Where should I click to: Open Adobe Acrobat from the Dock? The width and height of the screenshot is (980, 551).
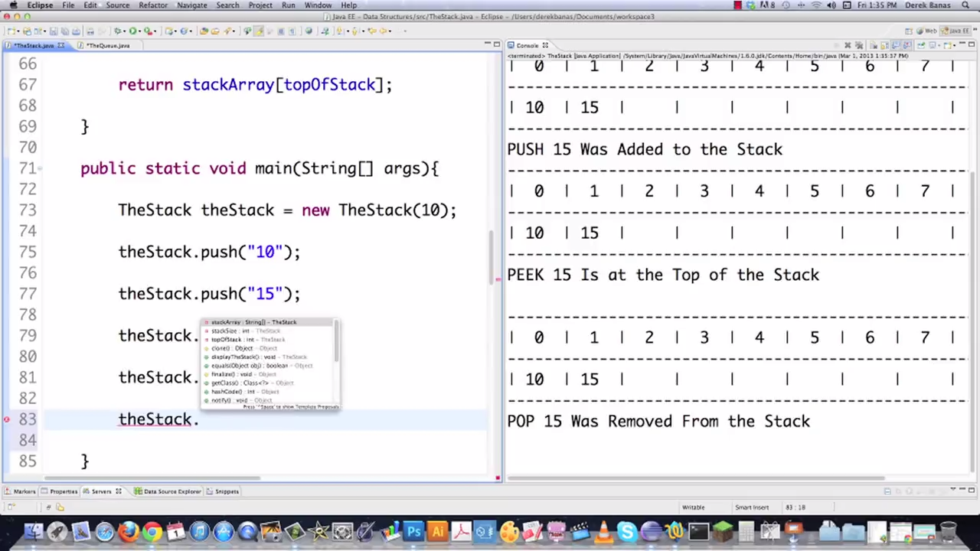coord(461,531)
